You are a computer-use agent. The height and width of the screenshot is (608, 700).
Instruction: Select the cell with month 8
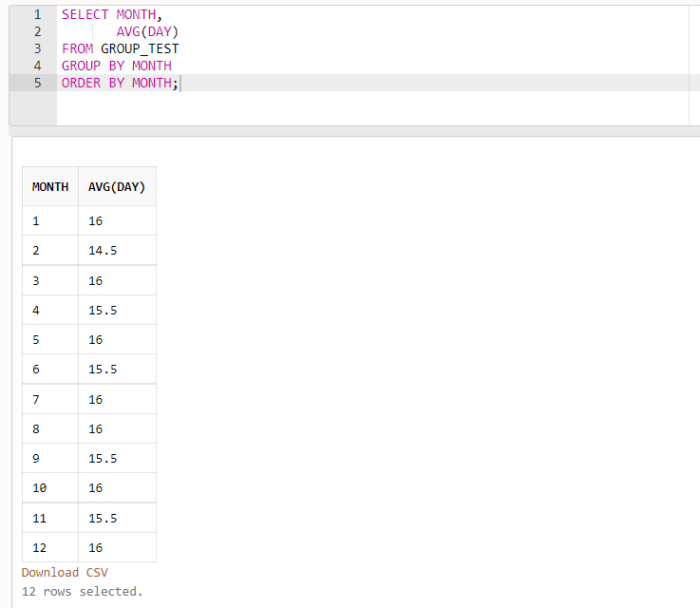[x=50, y=429]
